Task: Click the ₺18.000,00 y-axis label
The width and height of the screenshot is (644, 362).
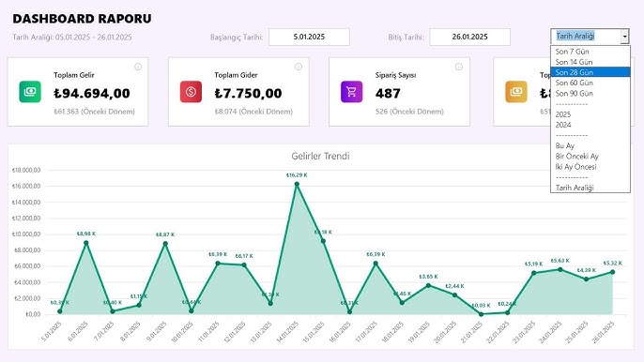Action: 26,170
